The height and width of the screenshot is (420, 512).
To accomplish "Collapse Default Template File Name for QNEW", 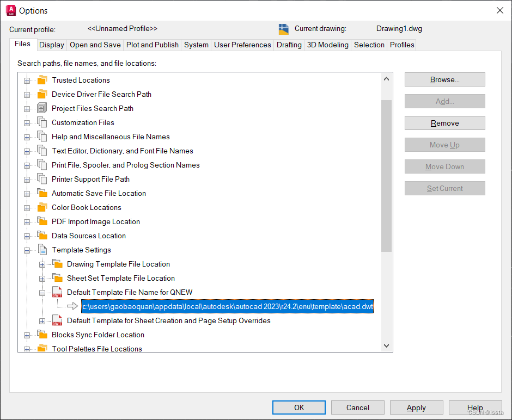I will click(x=42, y=293).
